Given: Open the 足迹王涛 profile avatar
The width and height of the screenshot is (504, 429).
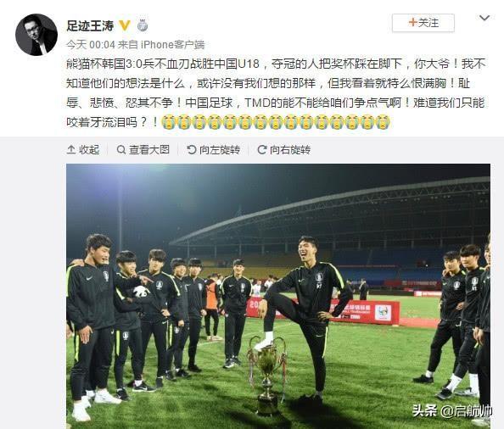Looking at the screenshot, I should [36, 35].
